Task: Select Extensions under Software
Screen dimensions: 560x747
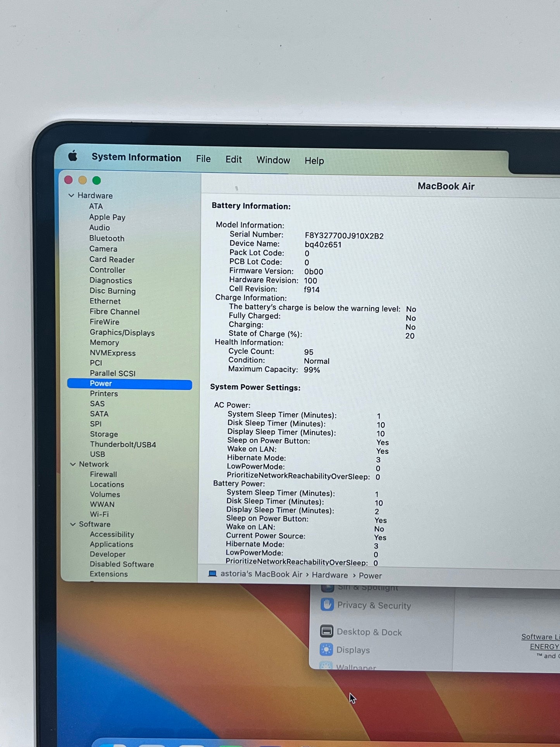Action: click(109, 574)
